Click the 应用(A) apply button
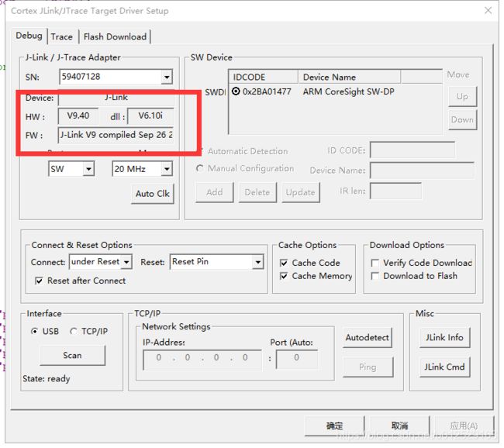This screenshot has height=448, width=504. [x=464, y=426]
